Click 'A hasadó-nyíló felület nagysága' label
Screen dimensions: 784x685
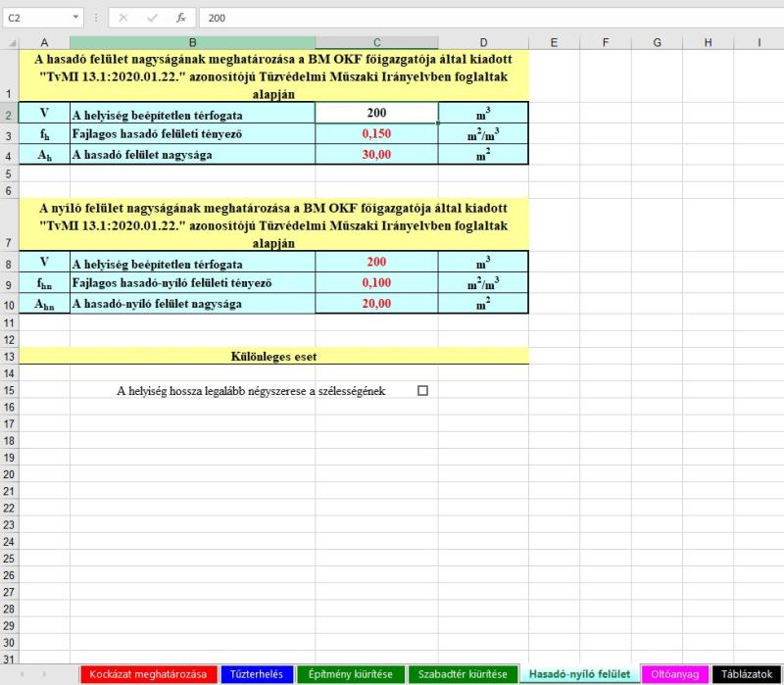click(157, 304)
